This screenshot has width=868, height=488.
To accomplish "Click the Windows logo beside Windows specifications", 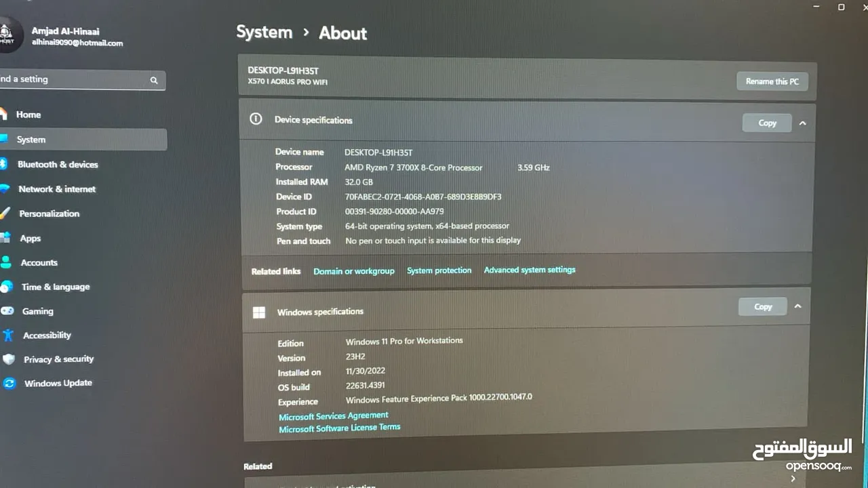I will point(259,312).
